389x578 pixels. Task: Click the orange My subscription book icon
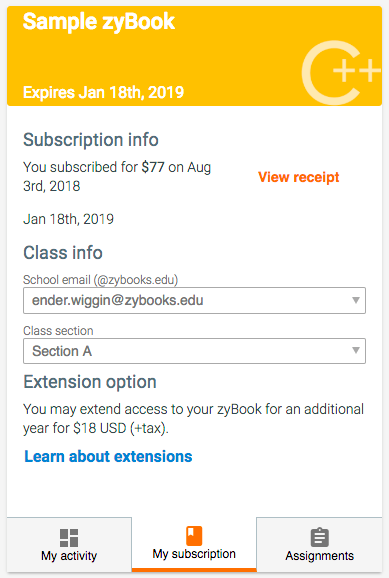194,536
